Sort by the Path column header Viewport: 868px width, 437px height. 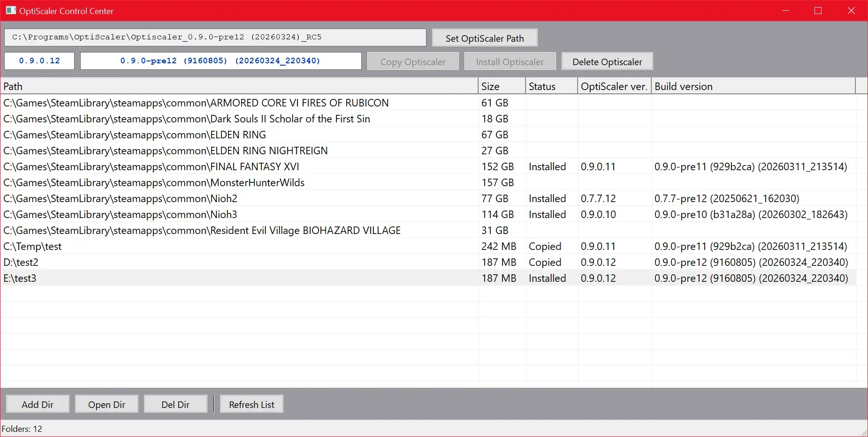coord(239,86)
